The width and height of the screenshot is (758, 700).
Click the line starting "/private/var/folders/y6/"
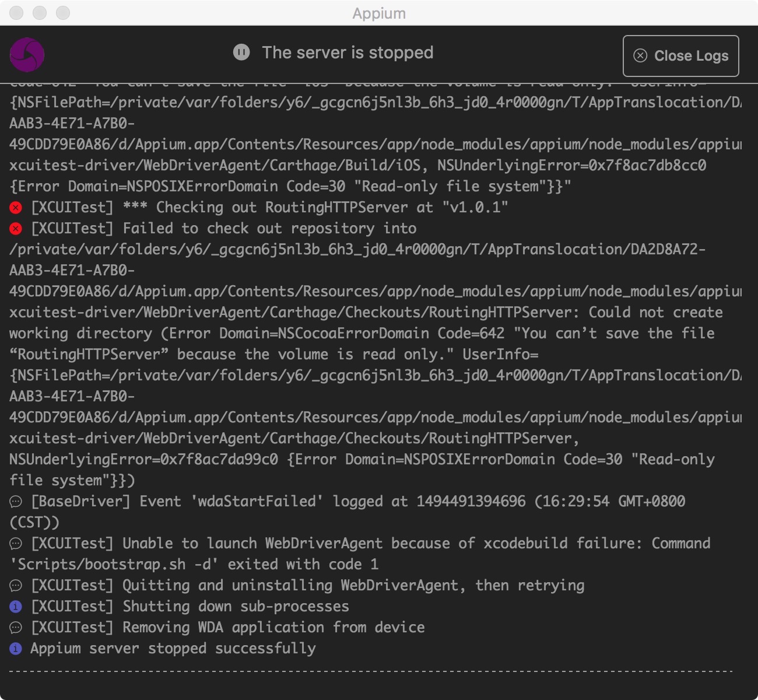[x=357, y=250]
